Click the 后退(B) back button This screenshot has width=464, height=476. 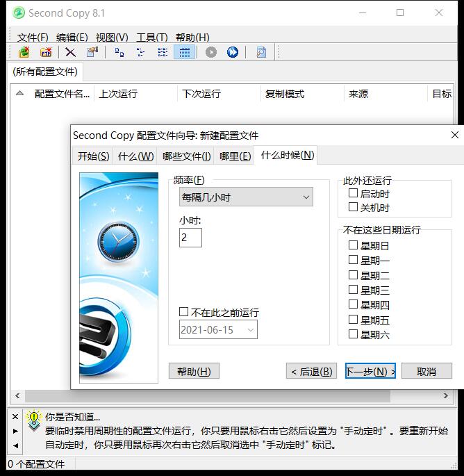pos(311,371)
